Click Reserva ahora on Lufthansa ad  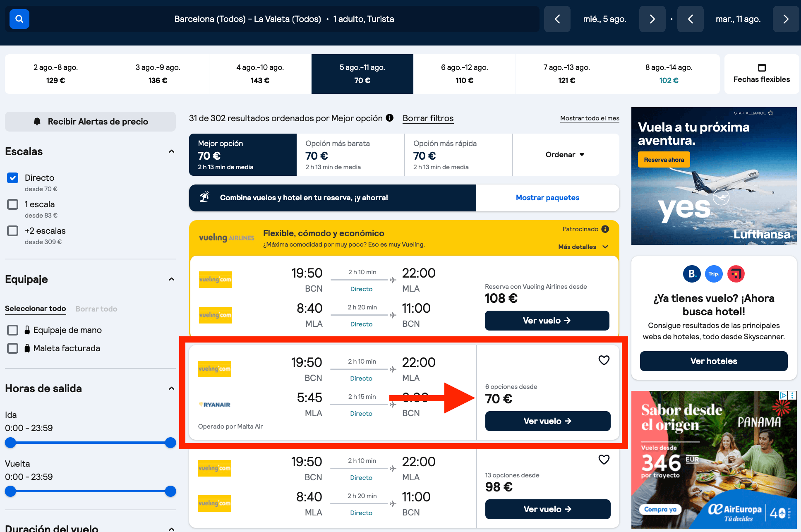coord(664,160)
